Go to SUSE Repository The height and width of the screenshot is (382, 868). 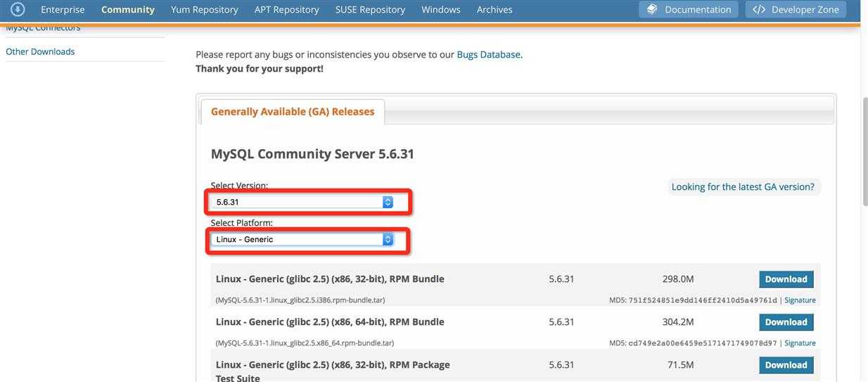[370, 9]
